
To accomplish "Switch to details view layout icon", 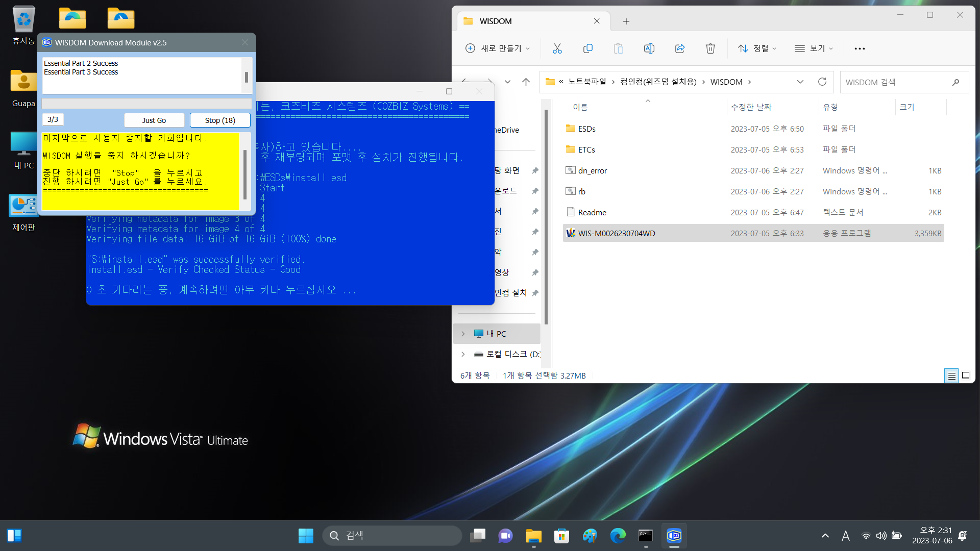I will tap(951, 375).
